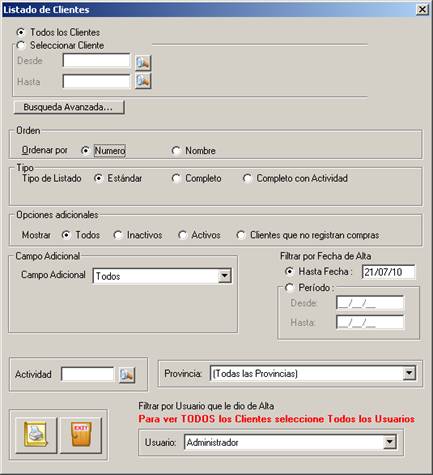Click the Busqueda Avanzada button

tap(69, 107)
